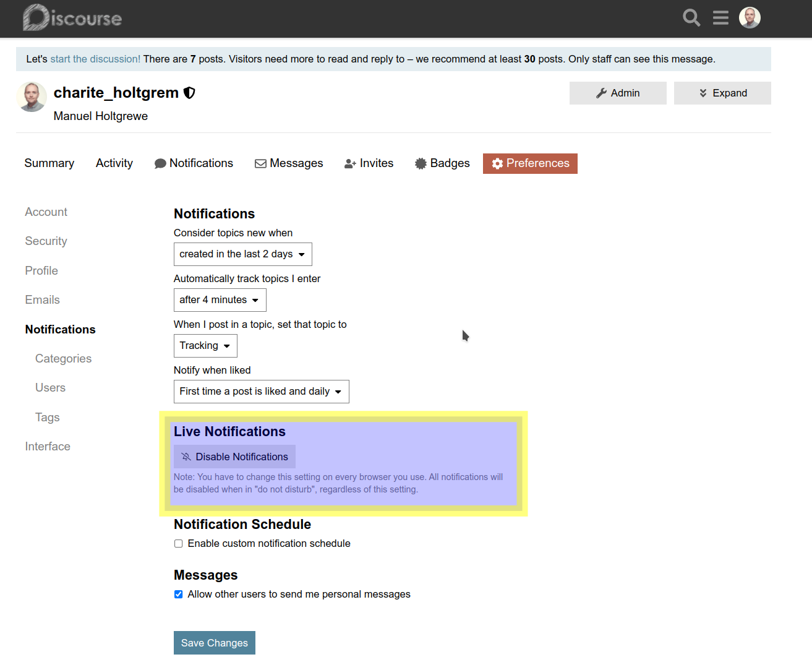This screenshot has height=670, width=812.
Task: Open the hamburger menu icon
Action: tap(720, 17)
